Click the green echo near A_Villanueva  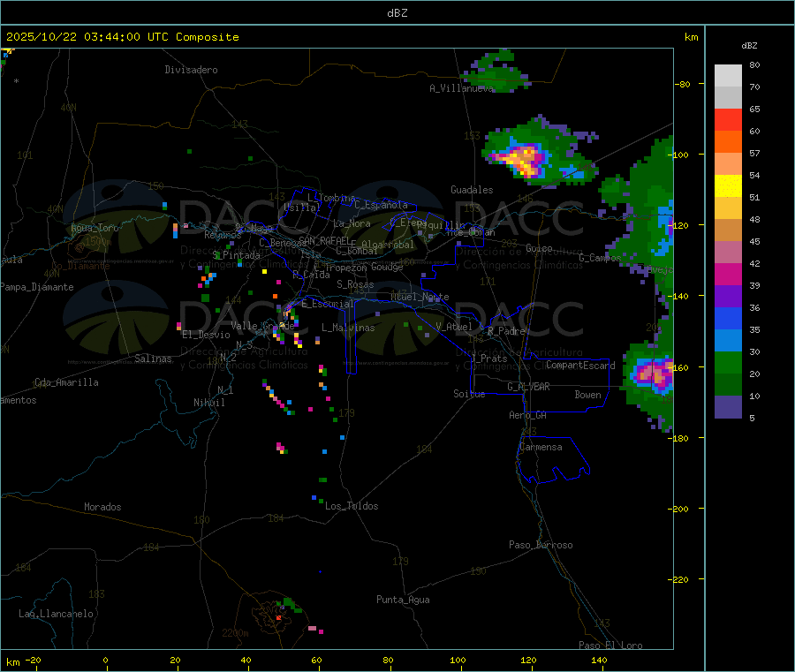click(496, 71)
